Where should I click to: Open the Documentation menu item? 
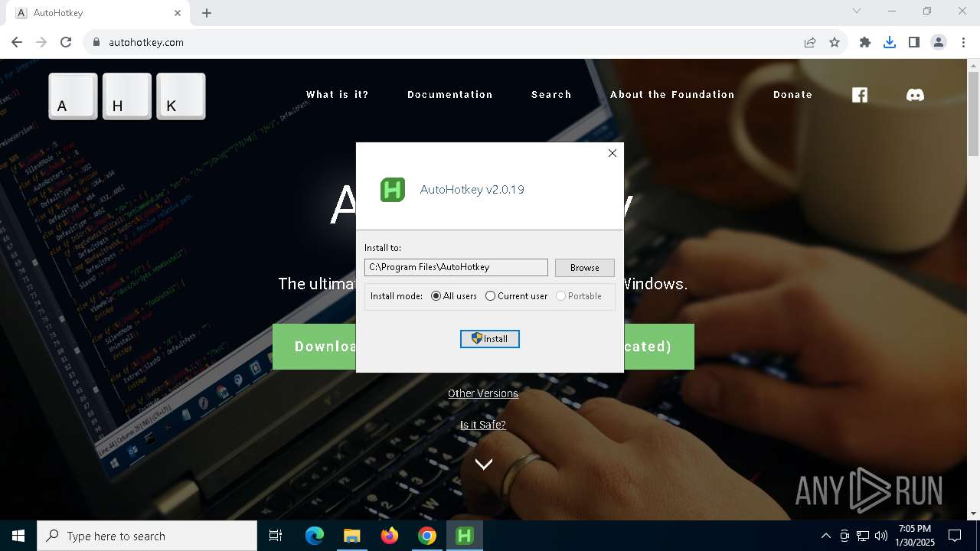(450, 95)
